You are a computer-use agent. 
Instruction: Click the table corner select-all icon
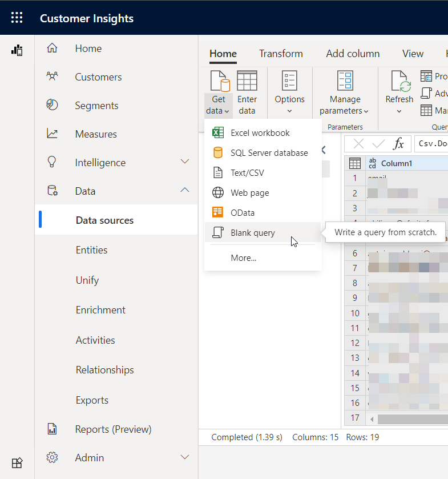pyautogui.click(x=355, y=163)
